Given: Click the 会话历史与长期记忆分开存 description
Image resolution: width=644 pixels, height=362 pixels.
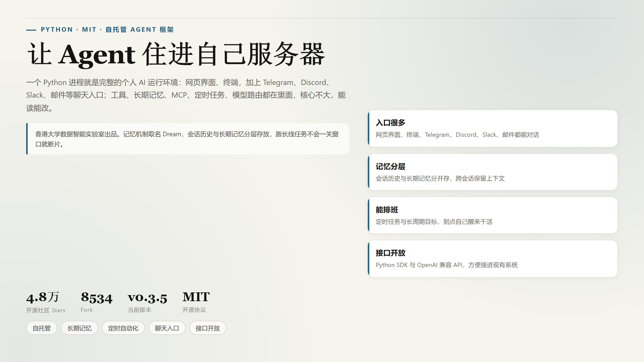Looking at the screenshot, I should [x=440, y=178].
